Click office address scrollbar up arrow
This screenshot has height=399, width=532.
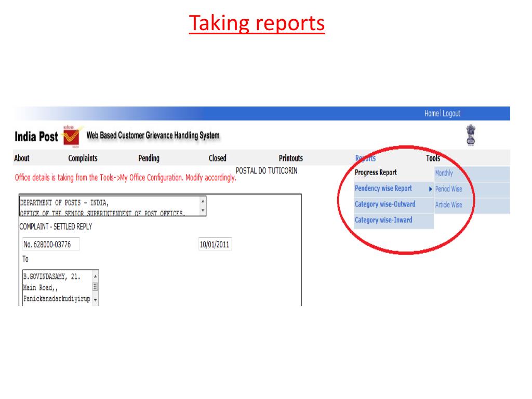pos(203,201)
